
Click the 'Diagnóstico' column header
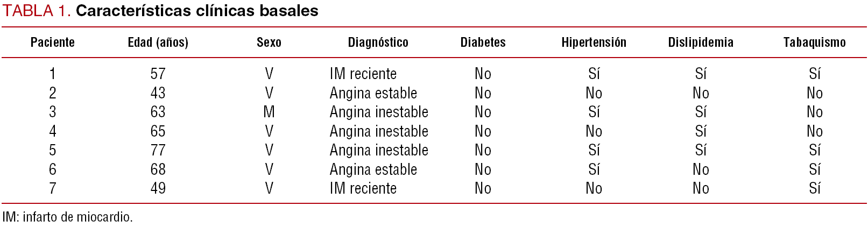[x=378, y=42]
